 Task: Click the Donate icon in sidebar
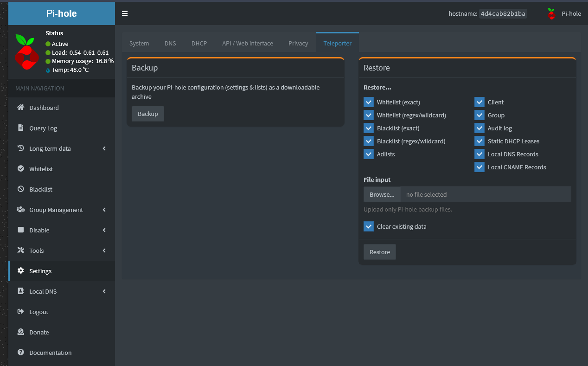tap(20, 332)
